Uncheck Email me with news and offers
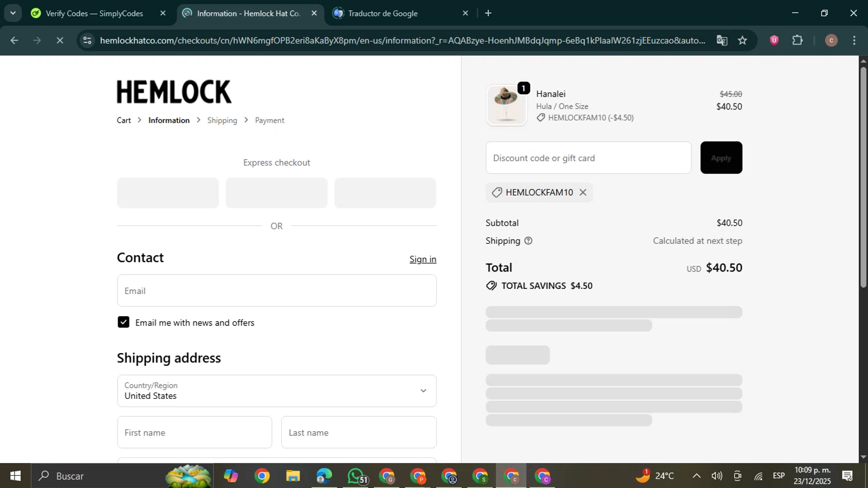The image size is (868, 488). tap(123, 322)
